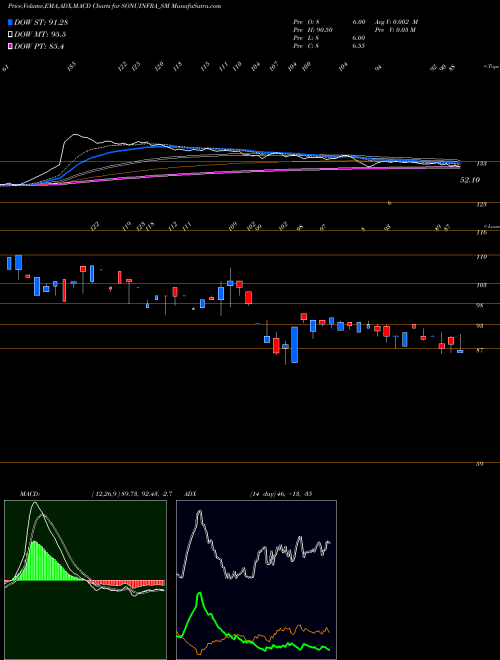Click the blue DOW ST legend swatch

(10, 22)
